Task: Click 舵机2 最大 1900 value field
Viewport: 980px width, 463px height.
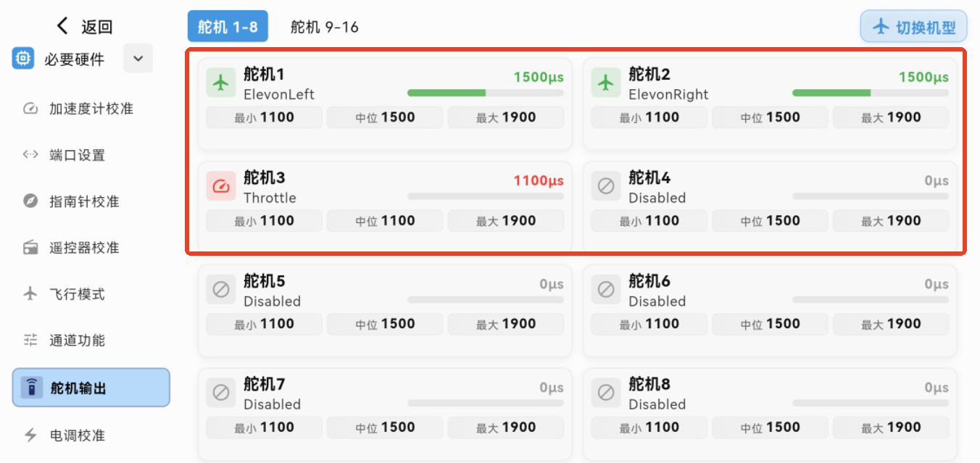Action: coord(890,117)
